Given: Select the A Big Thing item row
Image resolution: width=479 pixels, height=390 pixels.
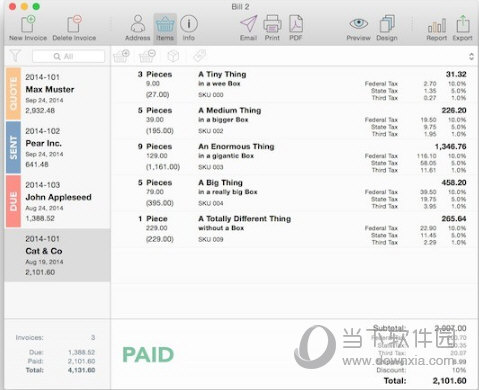Looking at the screenshot, I should click(294, 194).
